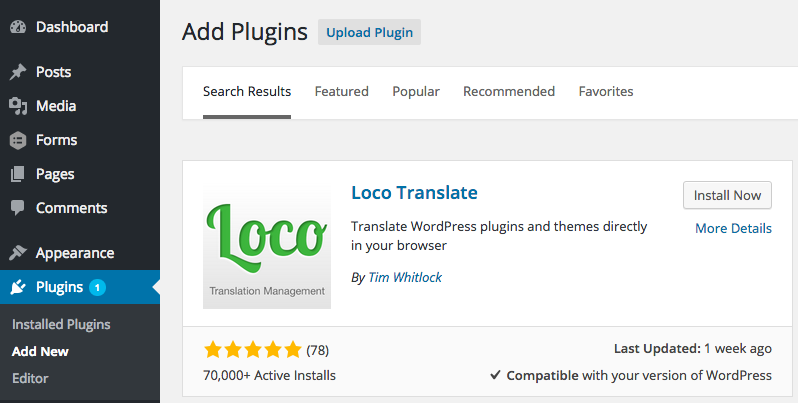The image size is (798, 403).
Task: Click the Comments speech bubble icon
Action: [18, 208]
